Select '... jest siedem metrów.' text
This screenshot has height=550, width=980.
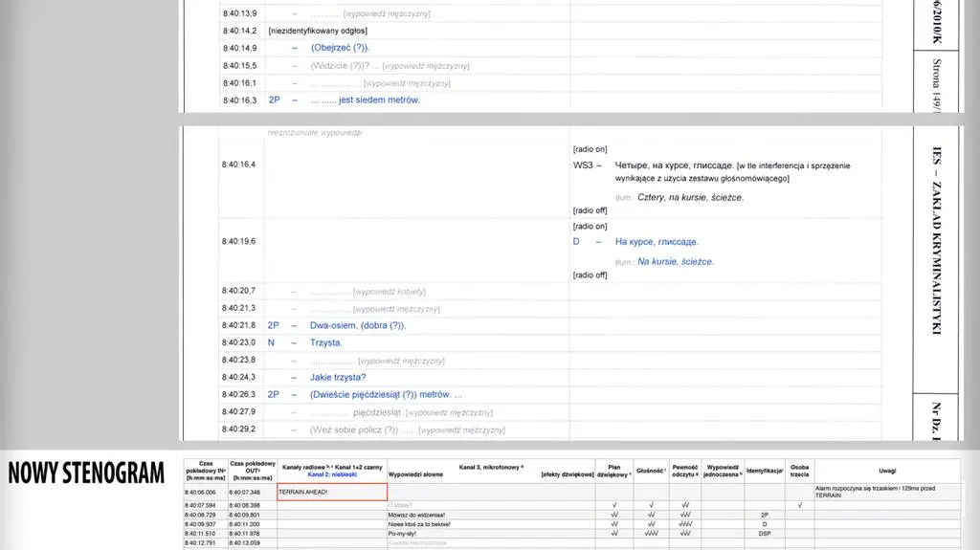366,100
